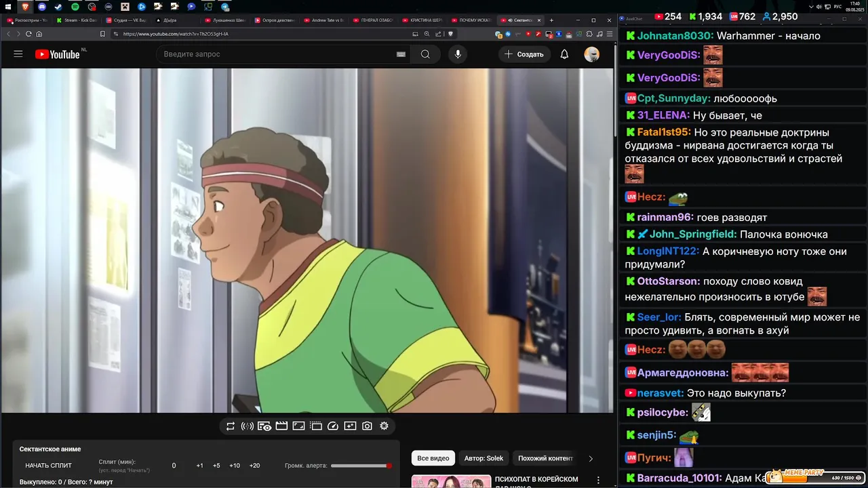868x488 pixels.
Task: Click username Fatal1st95 in chat
Action: point(664,133)
